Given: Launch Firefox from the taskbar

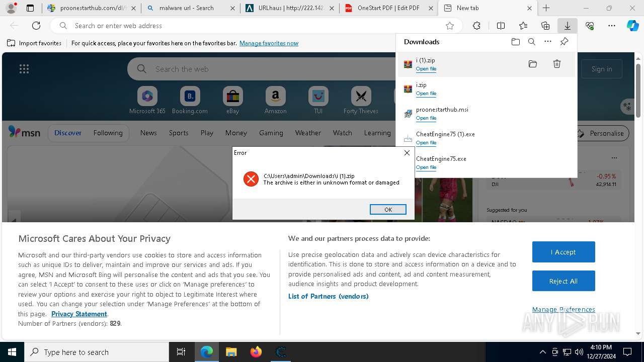Looking at the screenshot, I should click(x=256, y=352).
